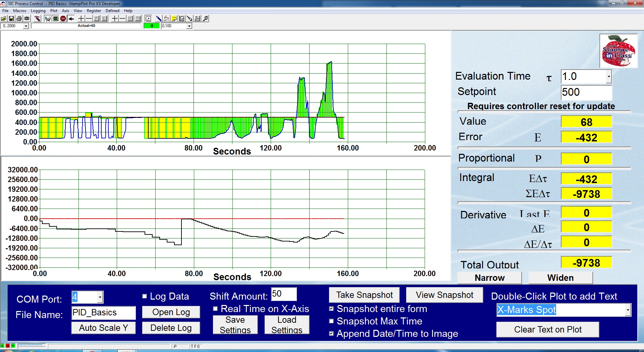Select the blue pen drawing icon
The height and width of the screenshot is (352, 644).
coord(159,18)
